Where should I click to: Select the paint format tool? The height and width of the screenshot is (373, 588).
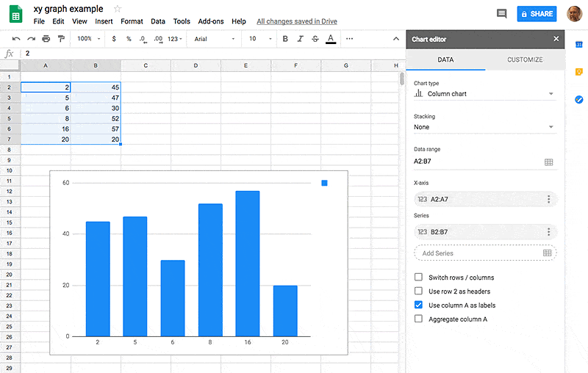(x=61, y=38)
